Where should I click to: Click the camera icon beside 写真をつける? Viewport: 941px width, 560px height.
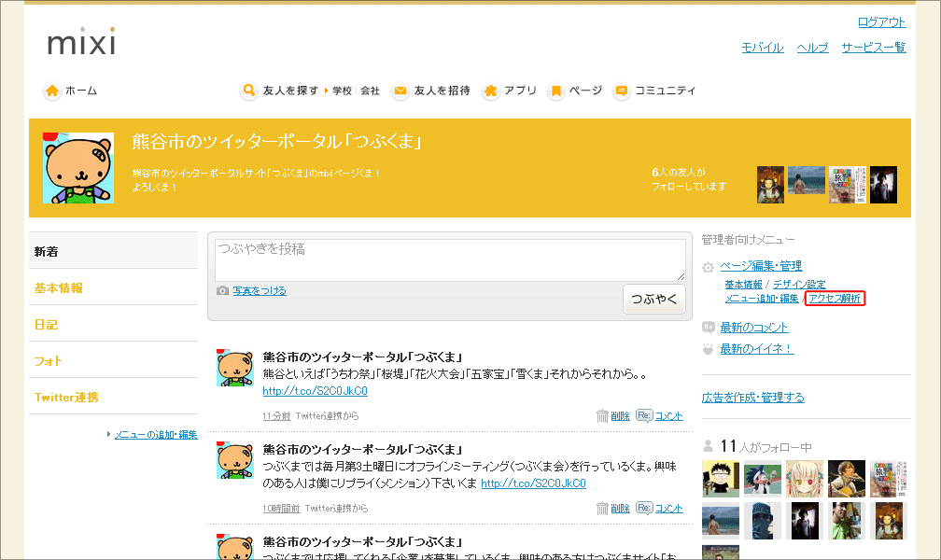(x=222, y=290)
